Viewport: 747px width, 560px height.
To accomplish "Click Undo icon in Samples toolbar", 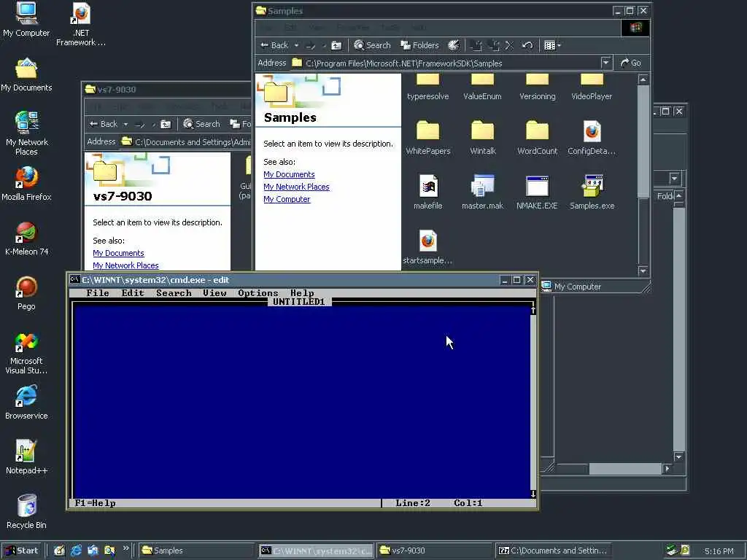I will (527, 45).
